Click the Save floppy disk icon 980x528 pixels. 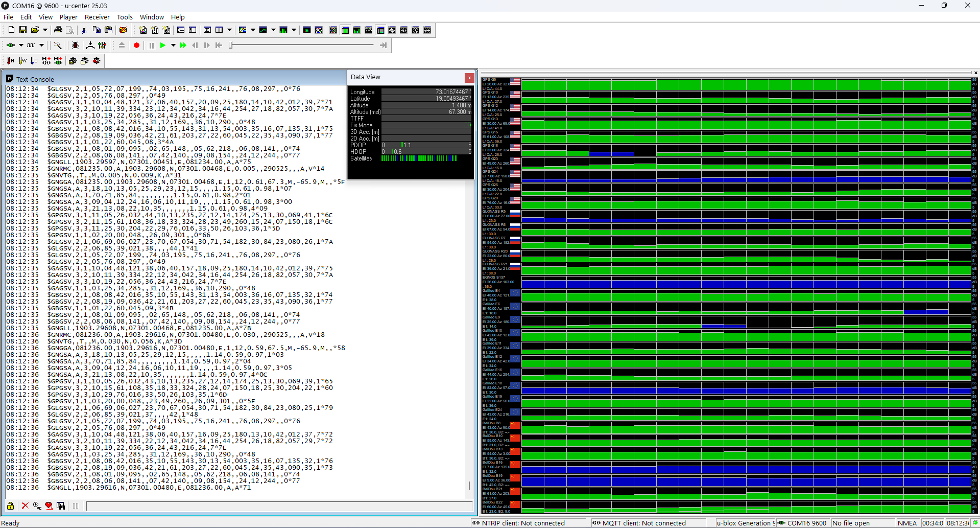coord(22,30)
